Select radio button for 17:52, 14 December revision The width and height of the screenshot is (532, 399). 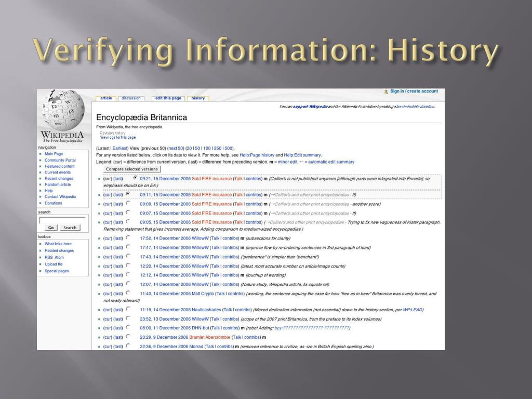click(x=128, y=237)
